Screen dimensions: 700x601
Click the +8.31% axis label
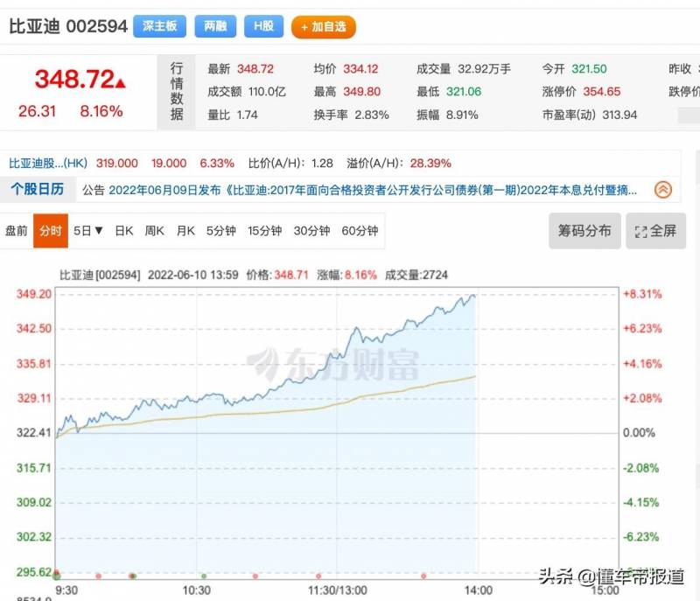[642, 294]
